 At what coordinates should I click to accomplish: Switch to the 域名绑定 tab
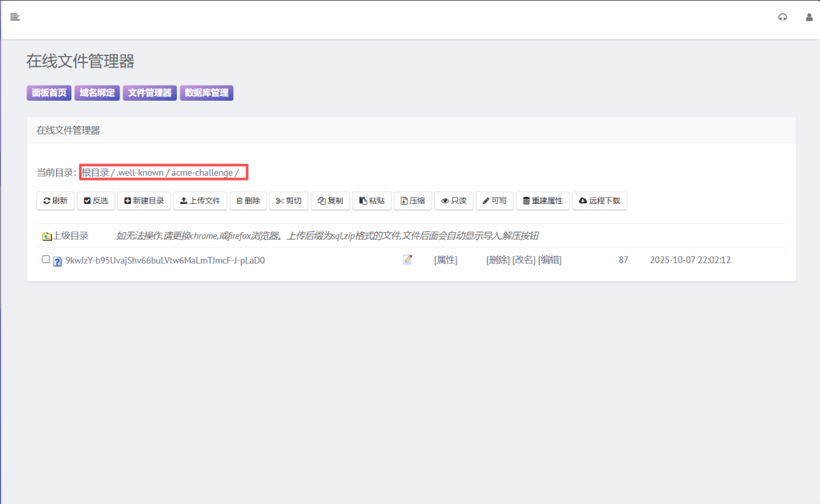click(x=97, y=93)
